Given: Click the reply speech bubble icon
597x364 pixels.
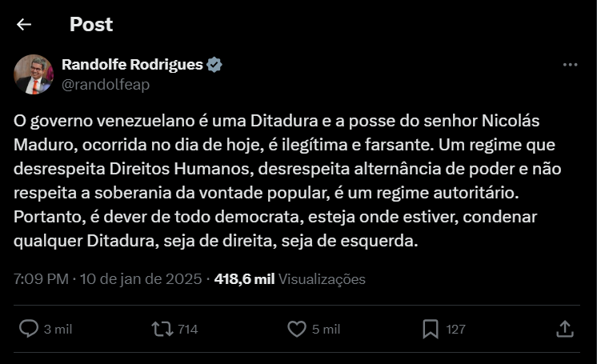Looking at the screenshot, I should 29,329.
